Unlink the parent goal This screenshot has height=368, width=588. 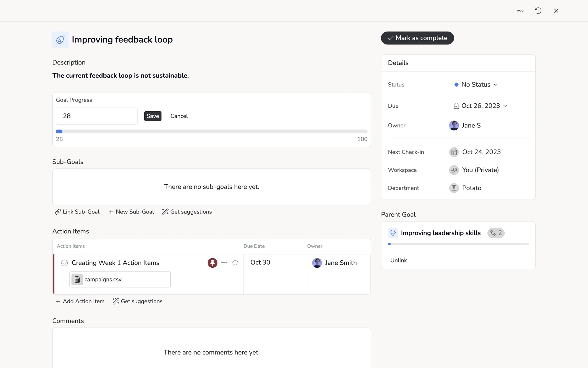[x=398, y=260]
